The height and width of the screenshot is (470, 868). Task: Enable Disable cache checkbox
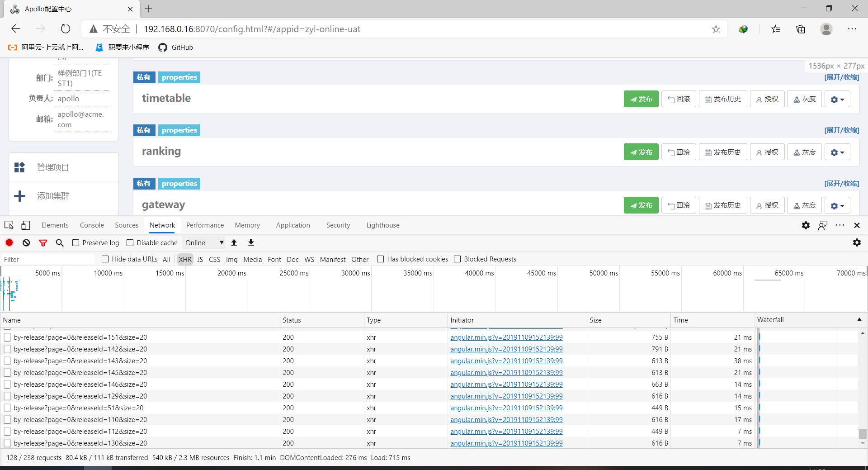coord(130,243)
